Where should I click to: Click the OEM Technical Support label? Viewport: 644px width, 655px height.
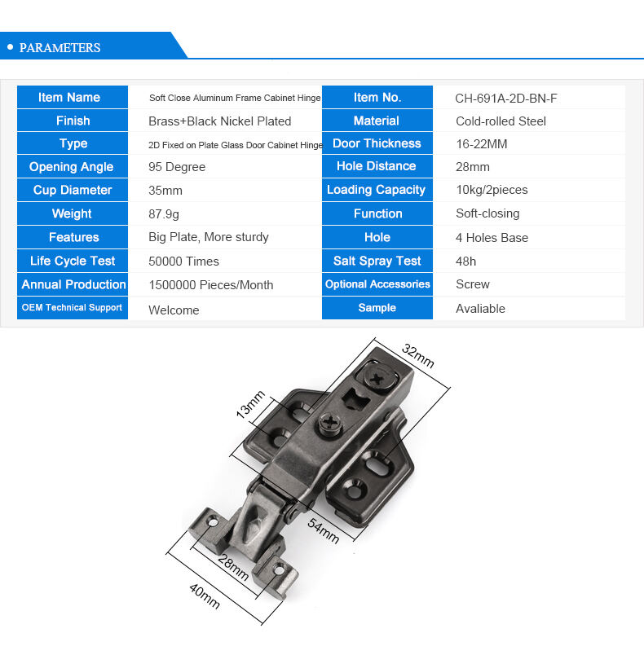[72, 308]
